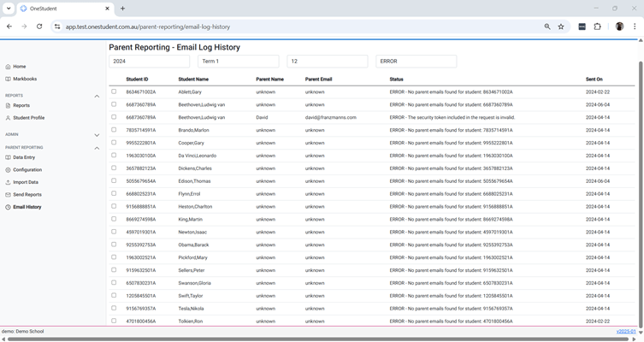
Task: Open the Data Entry menu item
Action: tap(24, 157)
